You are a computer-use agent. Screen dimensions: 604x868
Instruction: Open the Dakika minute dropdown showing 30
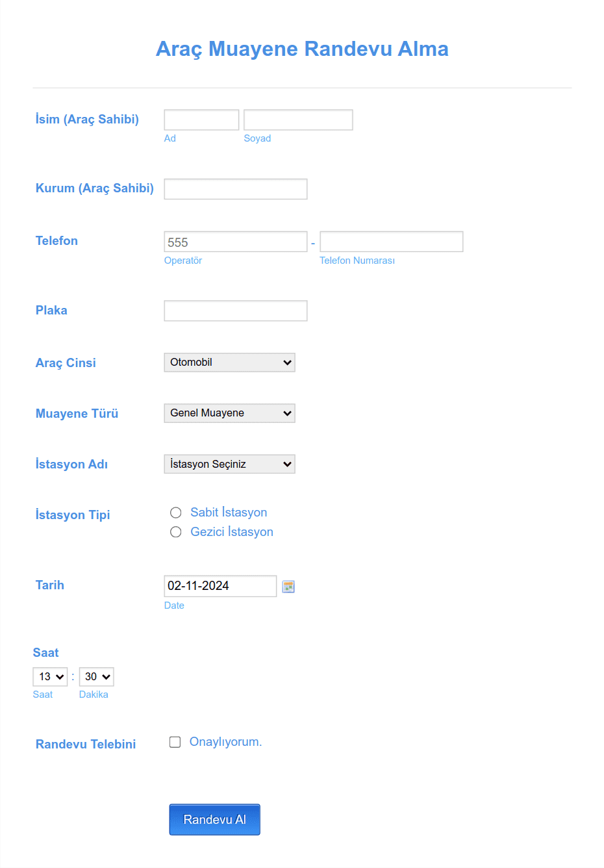pyautogui.click(x=96, y=676)
